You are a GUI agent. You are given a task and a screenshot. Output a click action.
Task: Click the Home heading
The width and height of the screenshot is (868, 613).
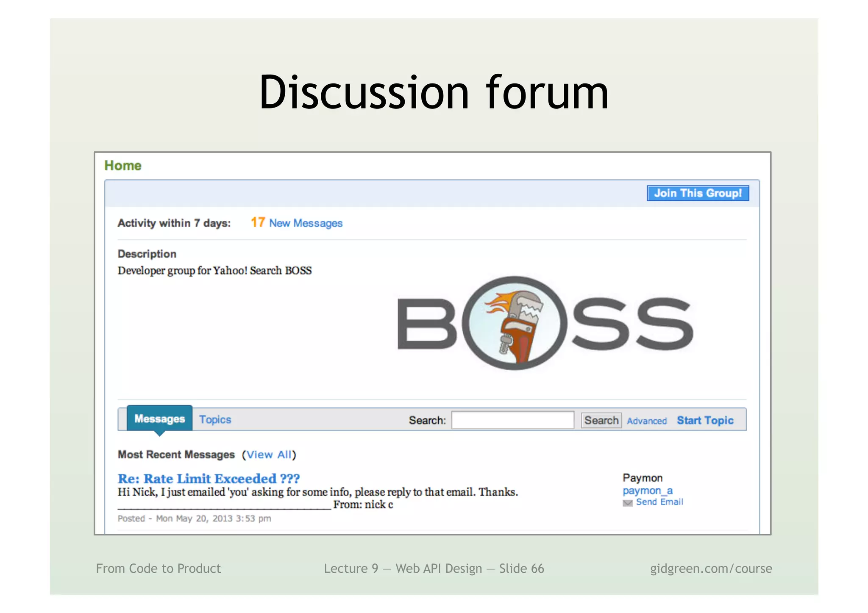click(x=123, y=166)
